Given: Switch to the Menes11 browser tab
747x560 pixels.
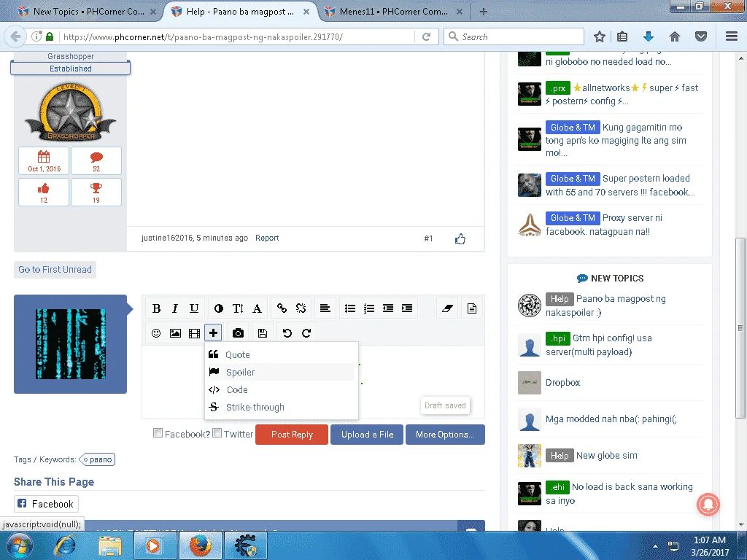Looking at the screenshot, I should tap(393, 12).
